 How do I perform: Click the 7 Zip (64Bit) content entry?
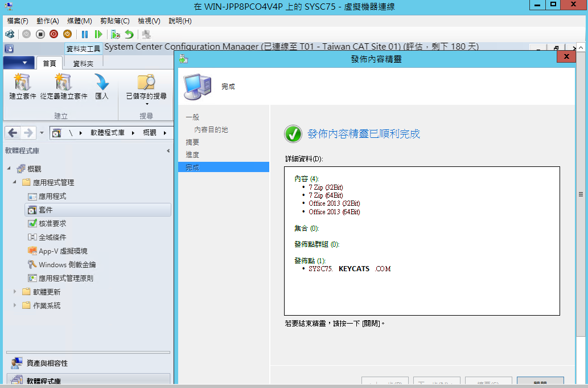(x=326, y=195)
